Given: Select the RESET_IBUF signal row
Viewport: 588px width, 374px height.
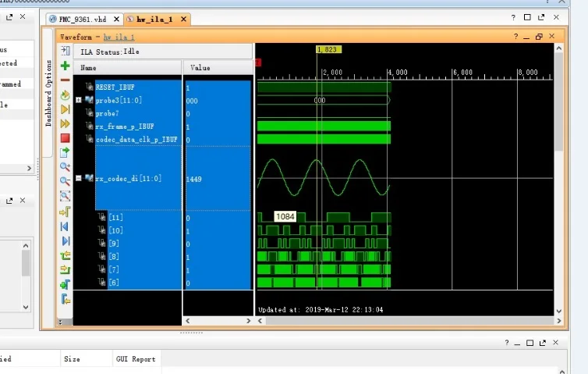Looking at the screenshot, I should pos(115,87).
